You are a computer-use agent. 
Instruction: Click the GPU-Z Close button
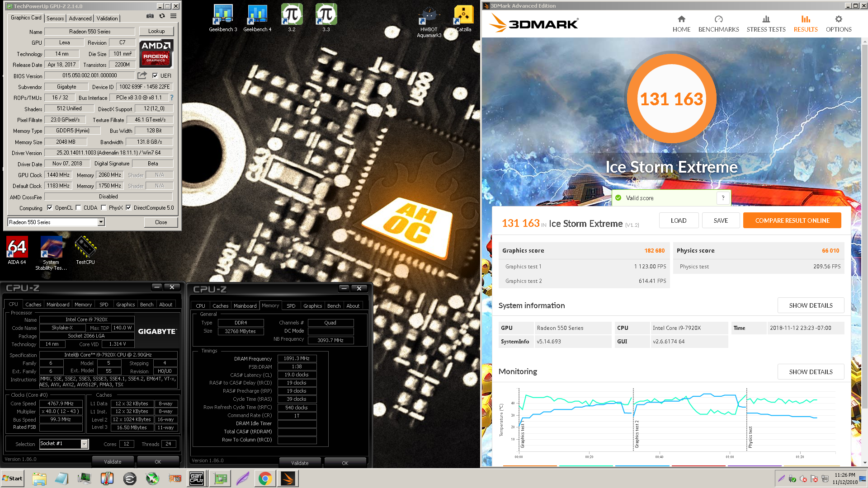(161, 222)
